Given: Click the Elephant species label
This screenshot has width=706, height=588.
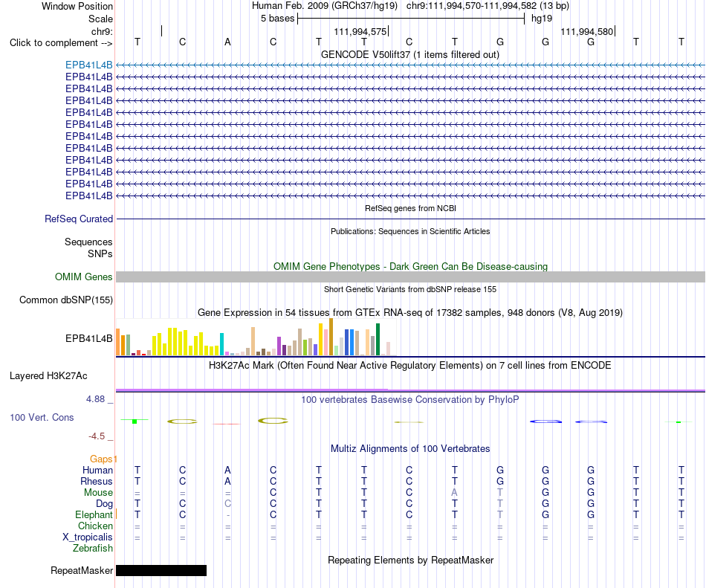Looking at the screenshot, I should coord(94,514).
